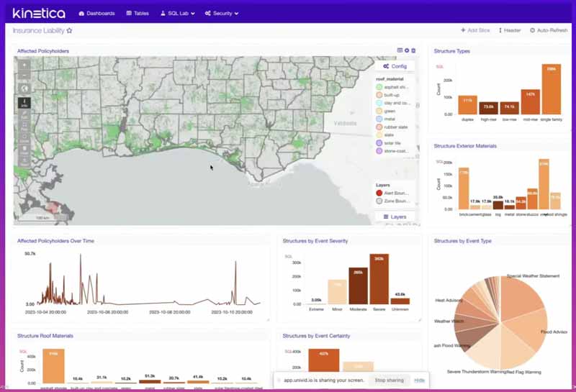The width and height of the screenshot is (576, 392).
Task: Click the Add Slice button
Action: coord(476,31)
